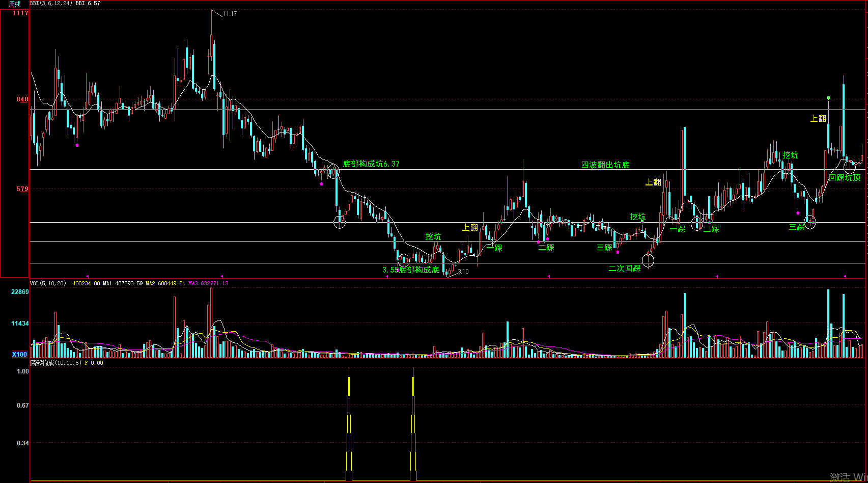This screenshot has width=868, height=483.
Task: Click the first yellow spike in 底部构成 panel
Action: coord(349,423)
